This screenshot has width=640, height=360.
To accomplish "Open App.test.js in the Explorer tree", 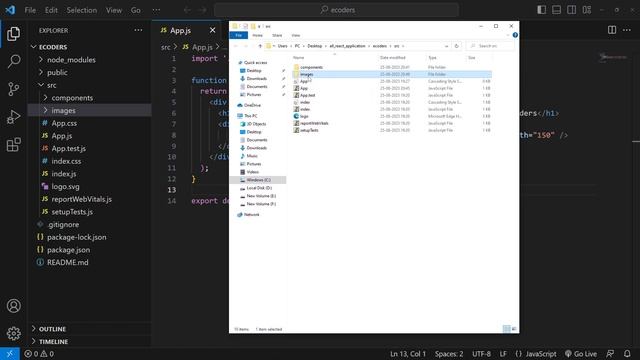I will point(90,148).
